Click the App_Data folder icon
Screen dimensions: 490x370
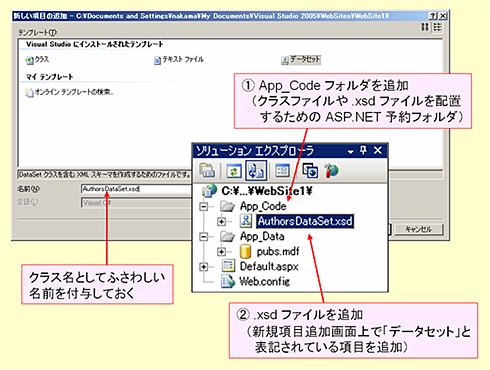pos(227,236)
